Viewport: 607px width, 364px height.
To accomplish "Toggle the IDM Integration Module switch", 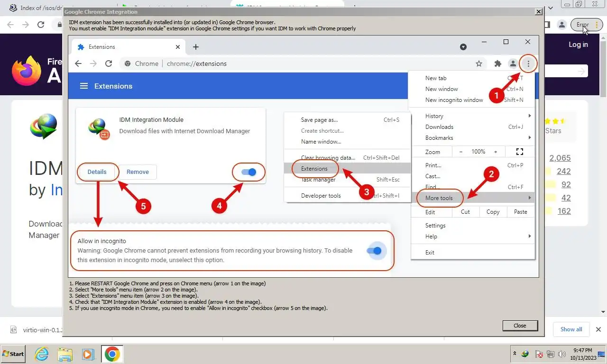I will coord(249,172).
